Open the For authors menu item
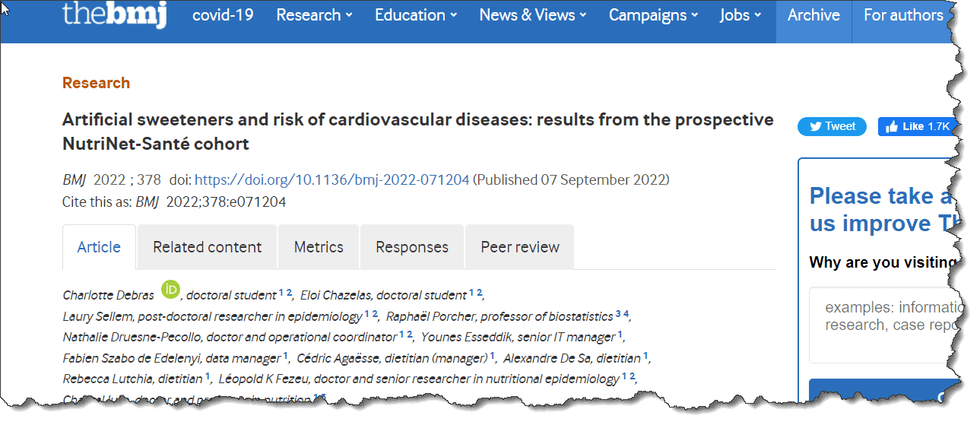 [903, 15]
